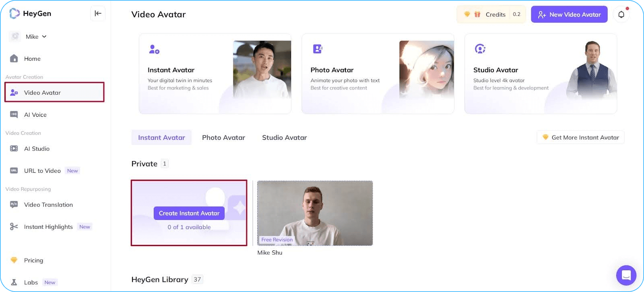The height and width of the screenshot is (292, 644).
Task: Click the Credits button
Action: (491, 14)
